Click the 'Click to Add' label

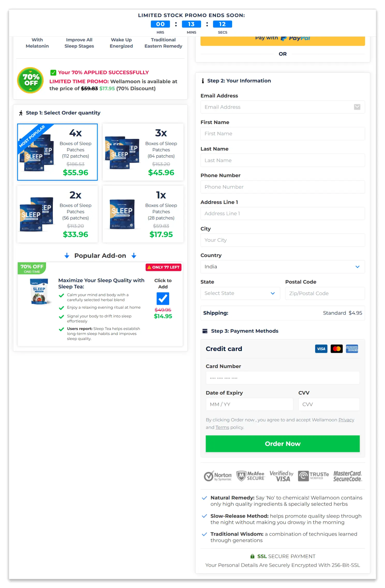coord(163,284)
